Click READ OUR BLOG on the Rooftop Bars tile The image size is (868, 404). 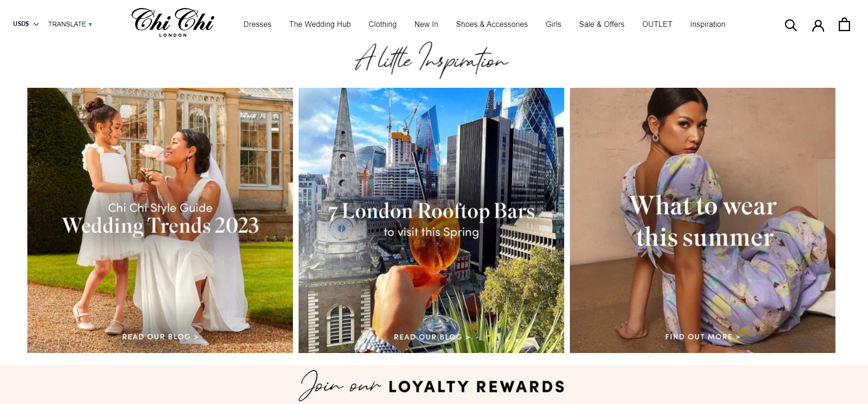tap(432, 337)
